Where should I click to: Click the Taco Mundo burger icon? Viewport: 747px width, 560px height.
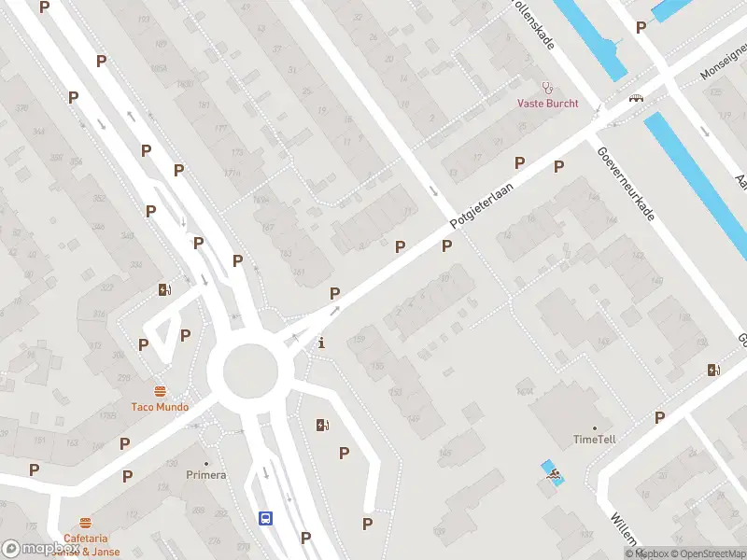[x=160, y=392]
